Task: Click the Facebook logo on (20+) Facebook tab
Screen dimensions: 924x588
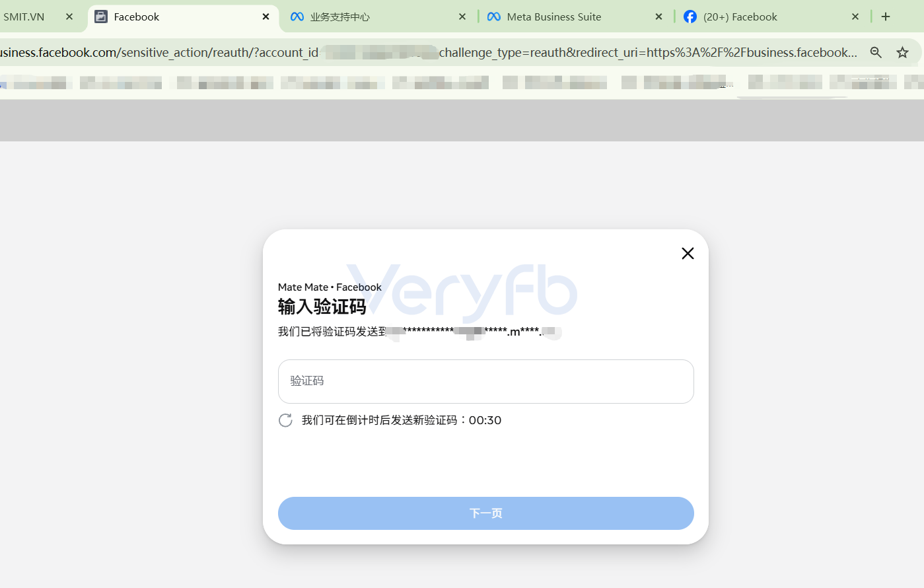Action: (690, 17)
